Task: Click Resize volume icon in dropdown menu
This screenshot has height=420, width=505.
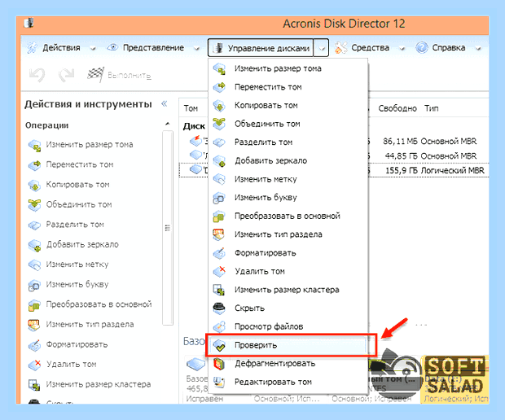Action: 219,69
